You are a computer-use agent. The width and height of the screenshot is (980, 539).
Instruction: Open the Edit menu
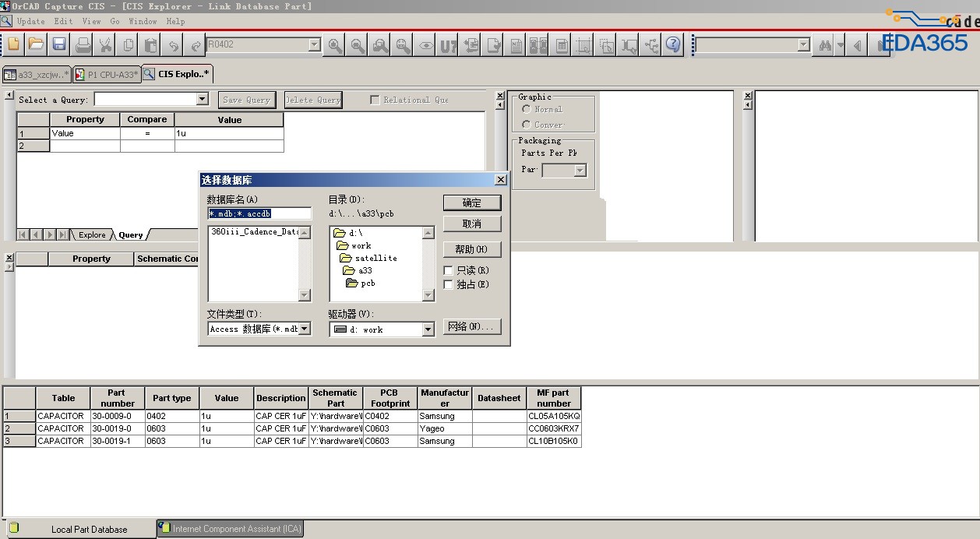63,21
